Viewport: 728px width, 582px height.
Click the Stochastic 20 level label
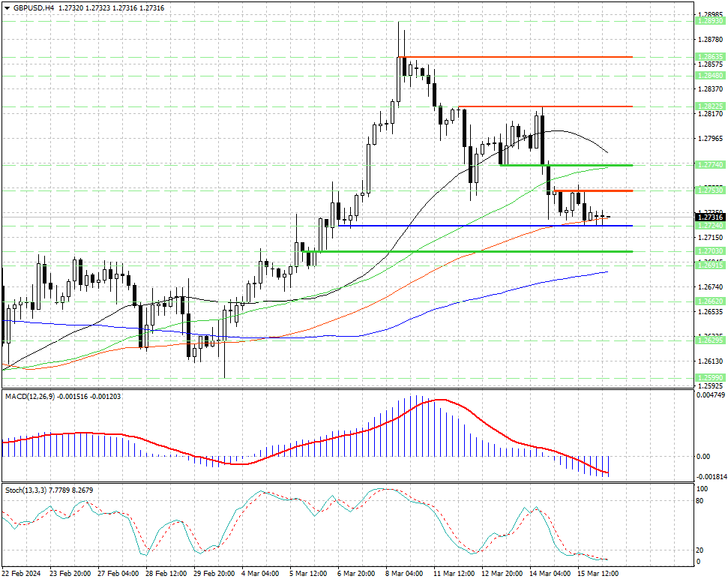point(700,550)
